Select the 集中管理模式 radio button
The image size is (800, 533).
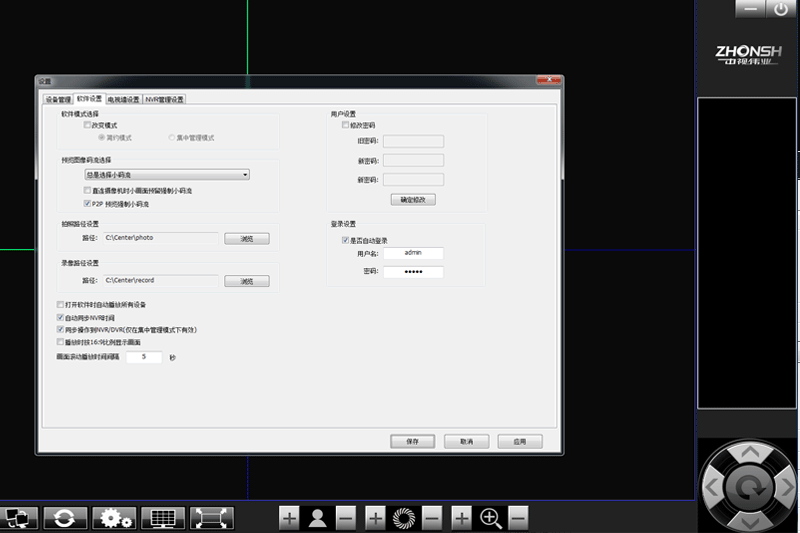click(171, 138)
